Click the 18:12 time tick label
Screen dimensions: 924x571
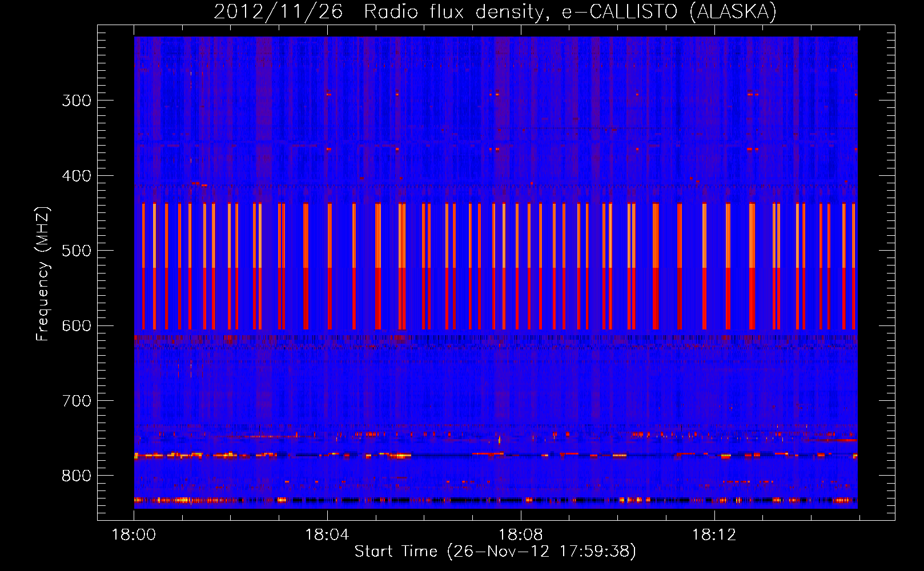[x=714, y=535]
